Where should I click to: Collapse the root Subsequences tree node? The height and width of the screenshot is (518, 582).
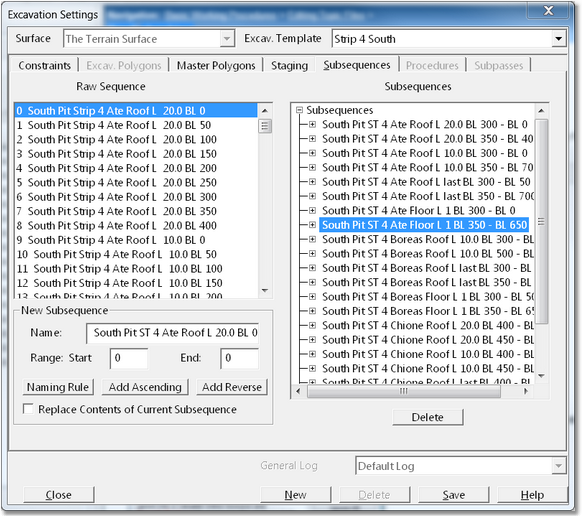pyautogui.click(x=300, y=110)
